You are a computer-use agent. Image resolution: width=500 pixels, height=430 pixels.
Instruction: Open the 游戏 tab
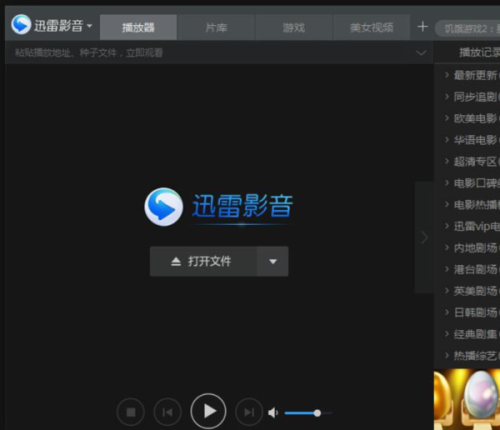pos(294,27)
